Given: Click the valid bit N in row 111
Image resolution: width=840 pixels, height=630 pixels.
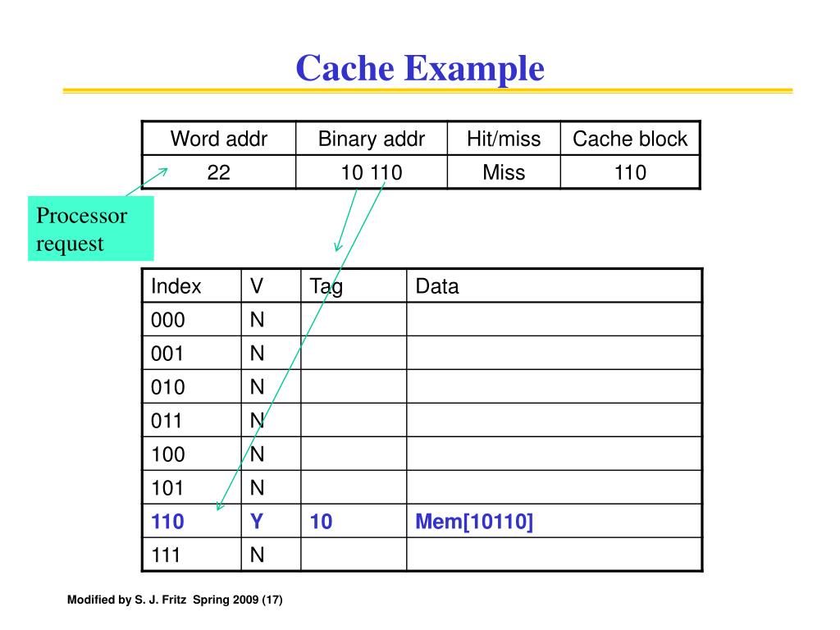Looking at the screenshot, I should (x=257, y=555).
